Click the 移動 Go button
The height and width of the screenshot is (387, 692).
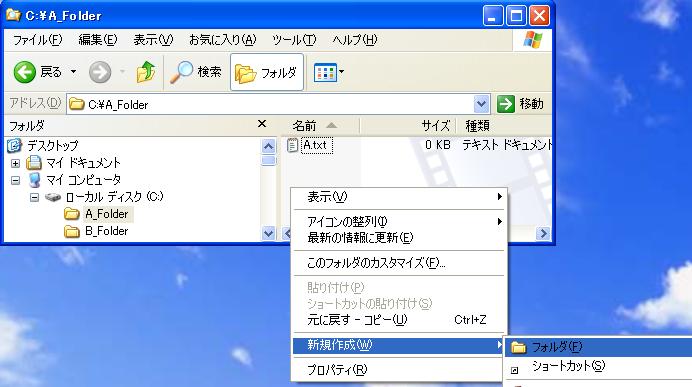click(520, 104)
